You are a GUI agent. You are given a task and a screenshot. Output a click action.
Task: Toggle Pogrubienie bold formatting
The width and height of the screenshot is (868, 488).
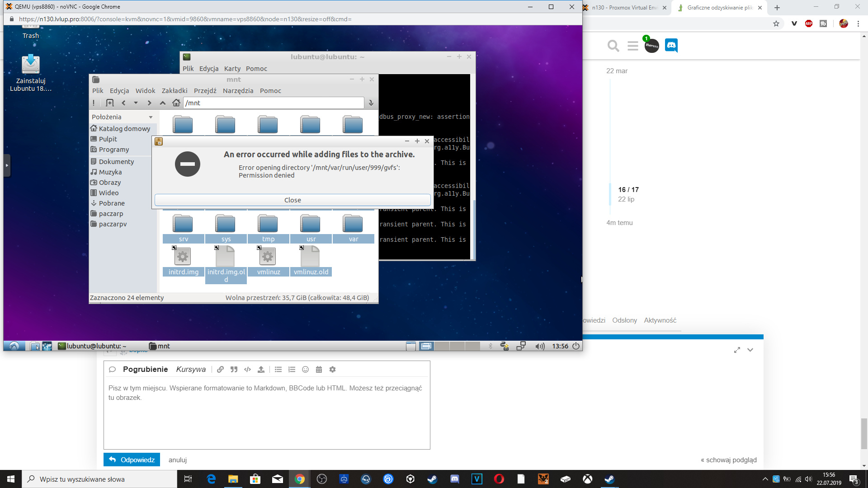[145, 370]
